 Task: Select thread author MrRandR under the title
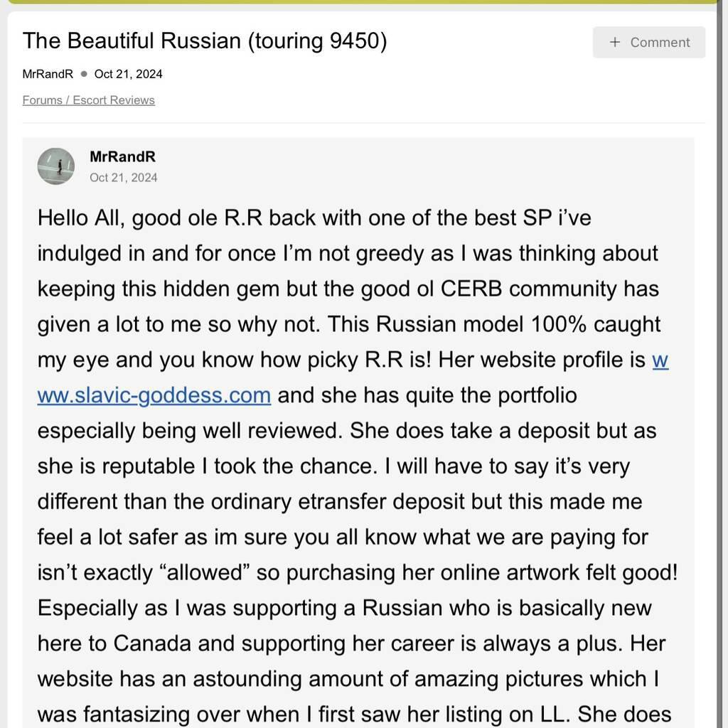pyautogui.click(x=48, y=74)
